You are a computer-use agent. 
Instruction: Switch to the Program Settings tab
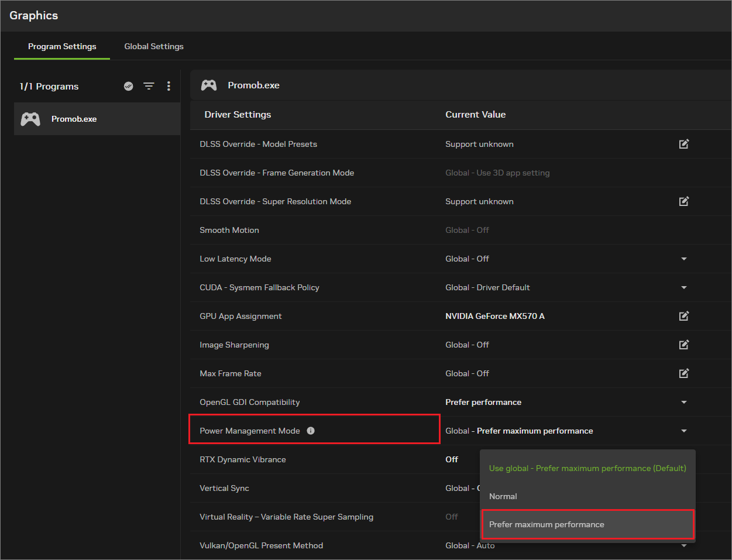[x=62, y=46]
